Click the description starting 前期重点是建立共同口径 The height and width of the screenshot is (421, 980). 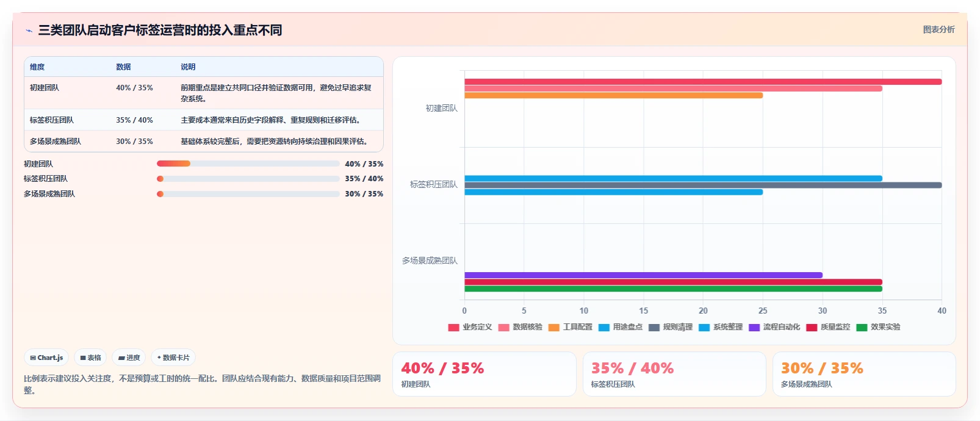[276, 93]
